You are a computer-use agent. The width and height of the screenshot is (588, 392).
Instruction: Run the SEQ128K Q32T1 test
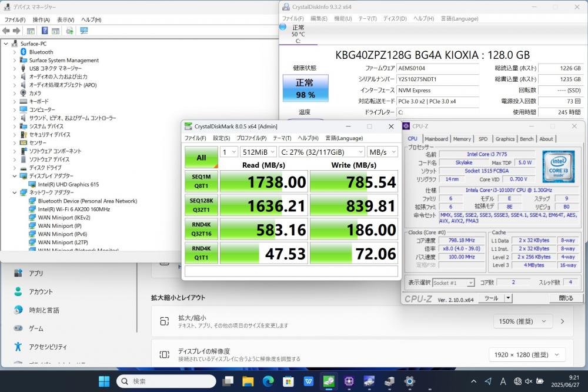(x=201, y=205)
